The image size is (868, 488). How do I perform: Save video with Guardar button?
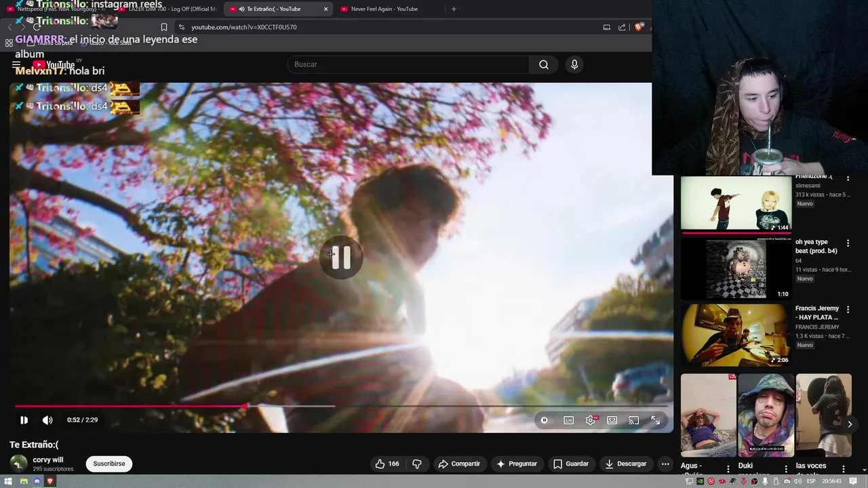571,464
